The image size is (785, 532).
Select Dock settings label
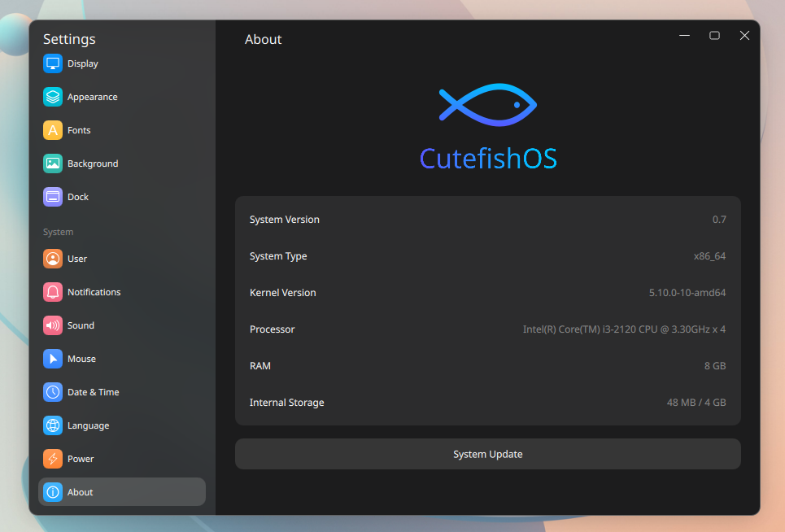pos(78,197)
